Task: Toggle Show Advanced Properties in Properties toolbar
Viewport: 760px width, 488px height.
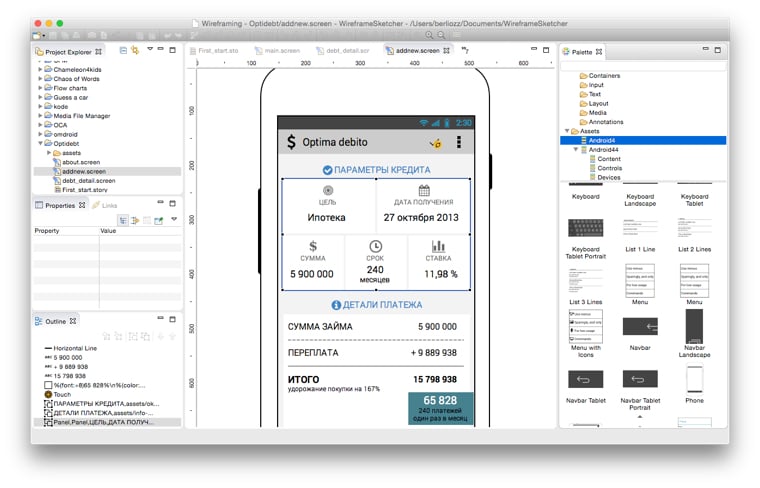Action: pyautogui.click(x=134, y=219)
